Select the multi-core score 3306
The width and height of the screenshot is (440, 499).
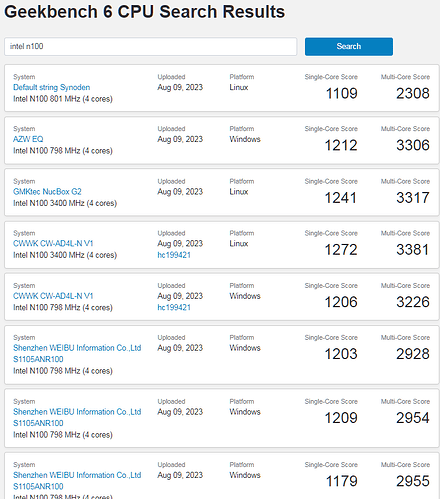[x=413, y=145]
